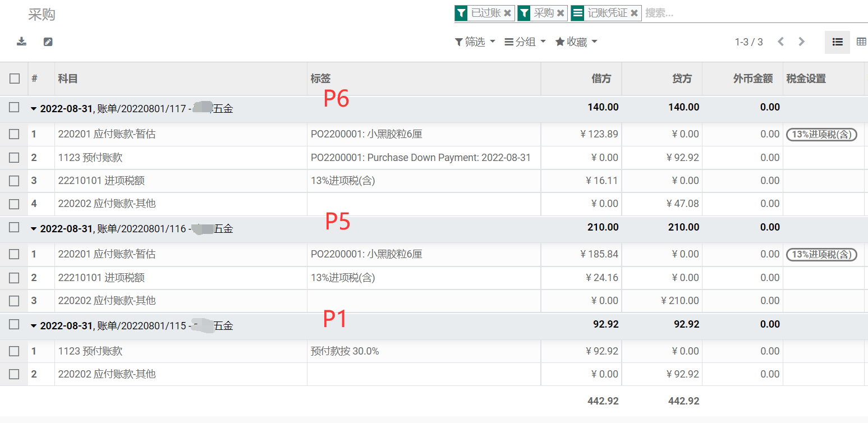
Task: Collapse the bill 20220801/117 group
Action: tap(34, 108)
